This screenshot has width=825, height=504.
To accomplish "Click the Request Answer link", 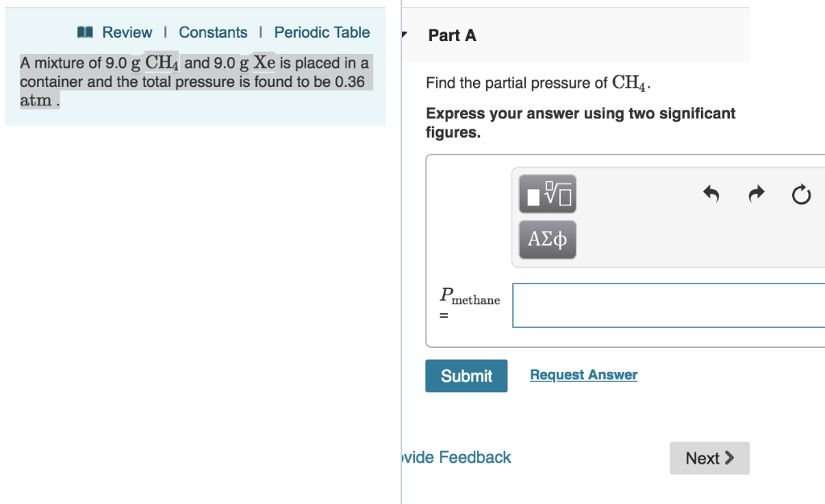I will (582, 374).
